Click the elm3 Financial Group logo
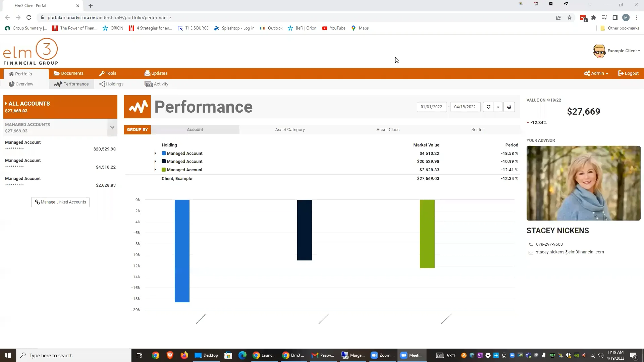 coord(31,51)
